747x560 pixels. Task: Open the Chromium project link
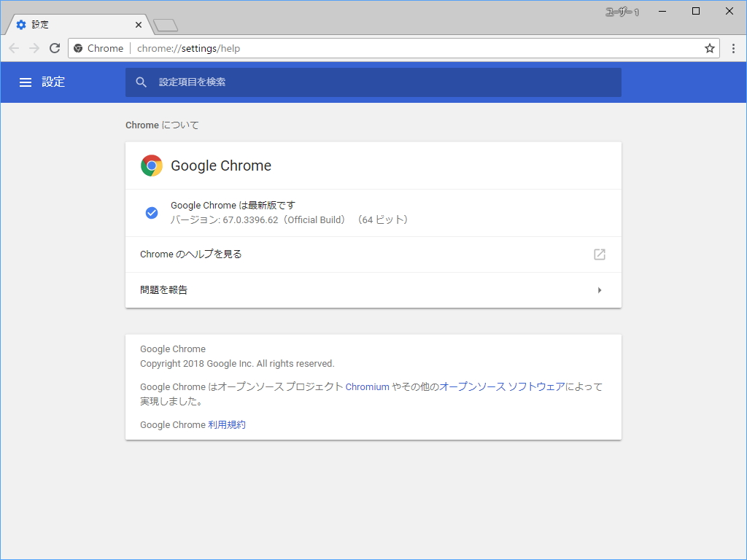(368, 386)
